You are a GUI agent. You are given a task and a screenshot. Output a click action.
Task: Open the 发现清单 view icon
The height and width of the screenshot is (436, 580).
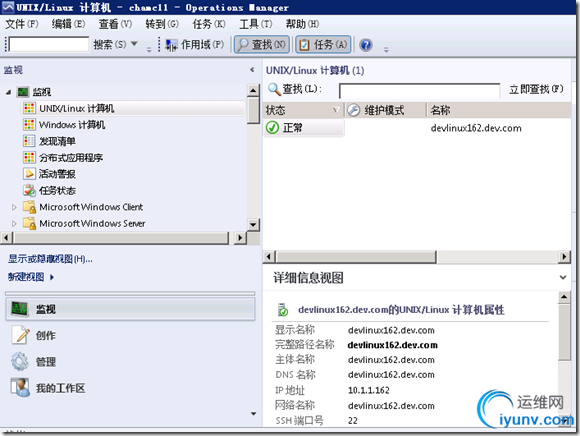29,141
